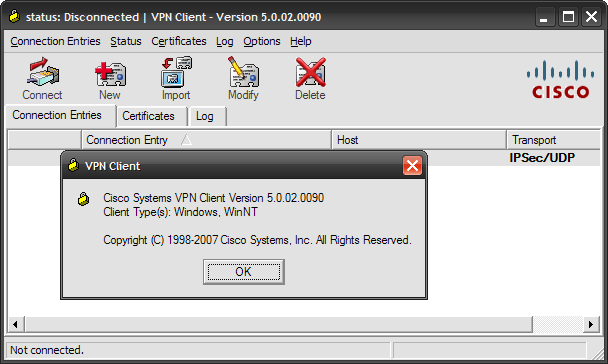The image size is (608, 364).
Task: Click the scroll right arrow
Action: click(591, 324)
